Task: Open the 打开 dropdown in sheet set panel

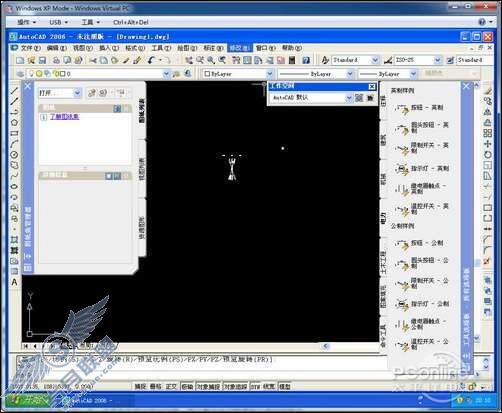Action: pos(77,93)
